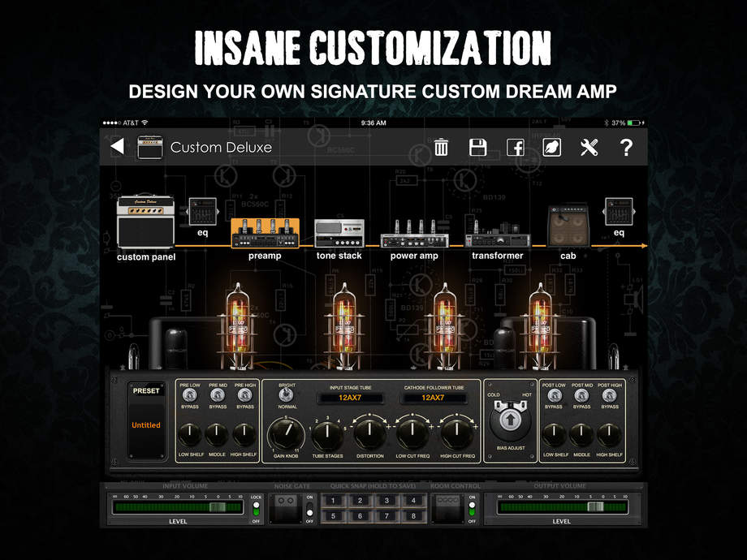Click the Output Volume level slider
Image resolution: width=747 pixels, height=560 pixels.
[x=561, y=506]
